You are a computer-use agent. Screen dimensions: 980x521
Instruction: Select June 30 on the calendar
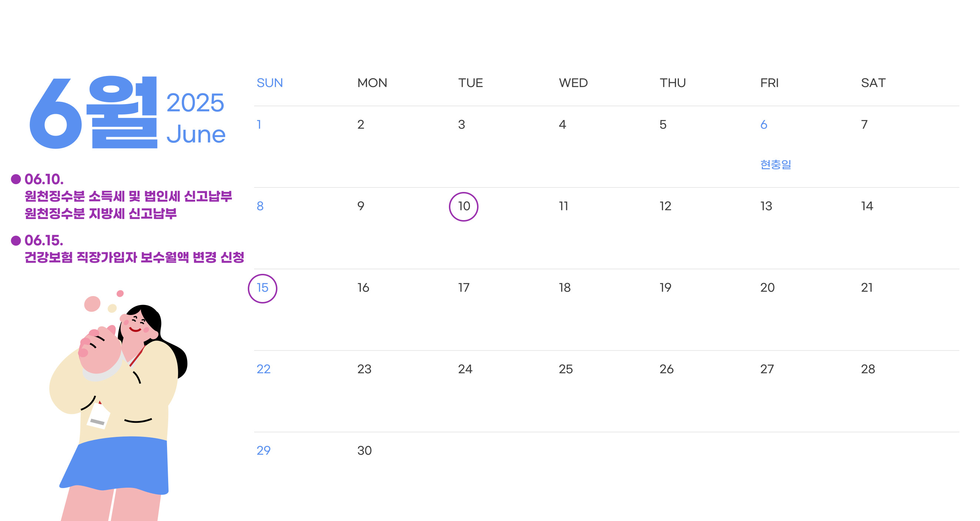click(364, 451)
